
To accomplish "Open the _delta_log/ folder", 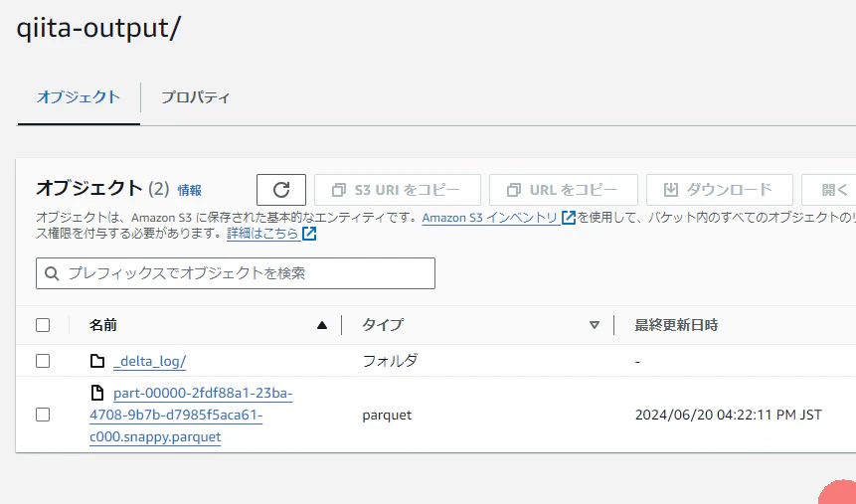I will tap(149, 361).
